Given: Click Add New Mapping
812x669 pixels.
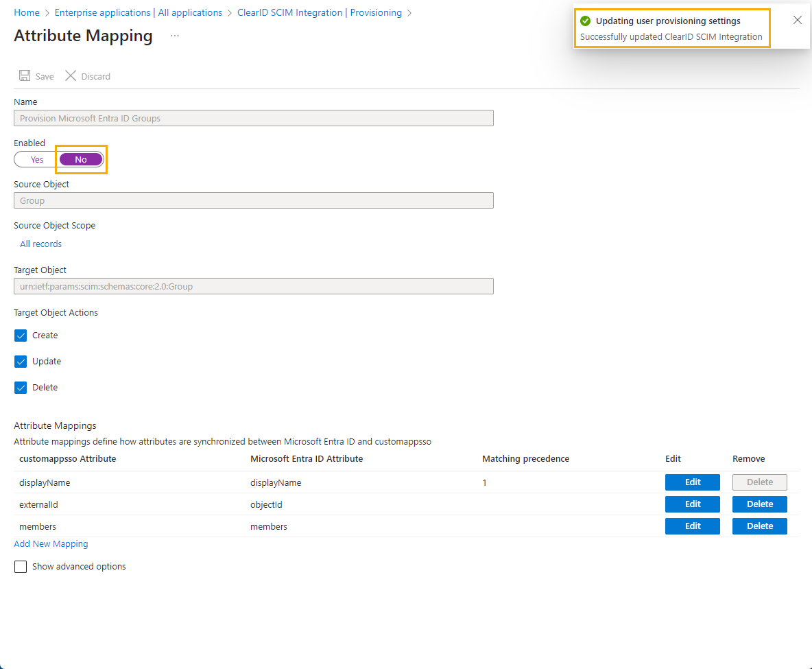Looking at the screenshot, I should click(x=51, y=543).
